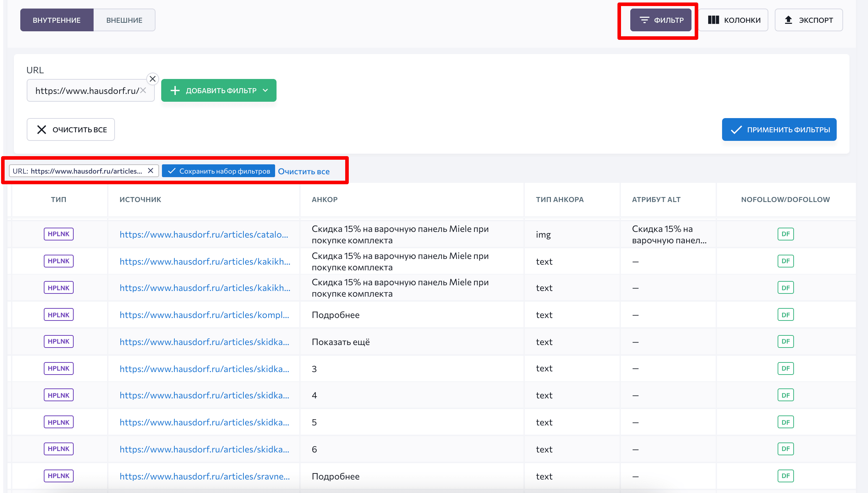Remove the URL filter using the circular X
The width and height of the screenshot is (868, 493).
[x=153, y=79]
